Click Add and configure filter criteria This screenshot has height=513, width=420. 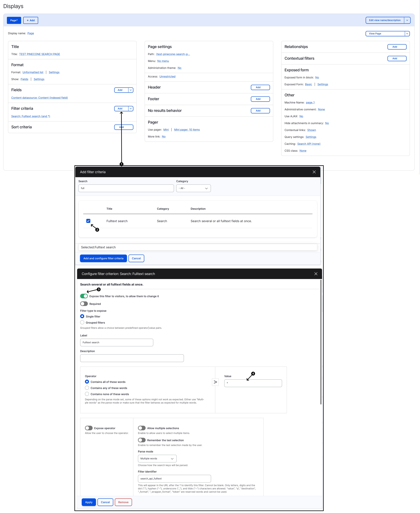point(103,258)
